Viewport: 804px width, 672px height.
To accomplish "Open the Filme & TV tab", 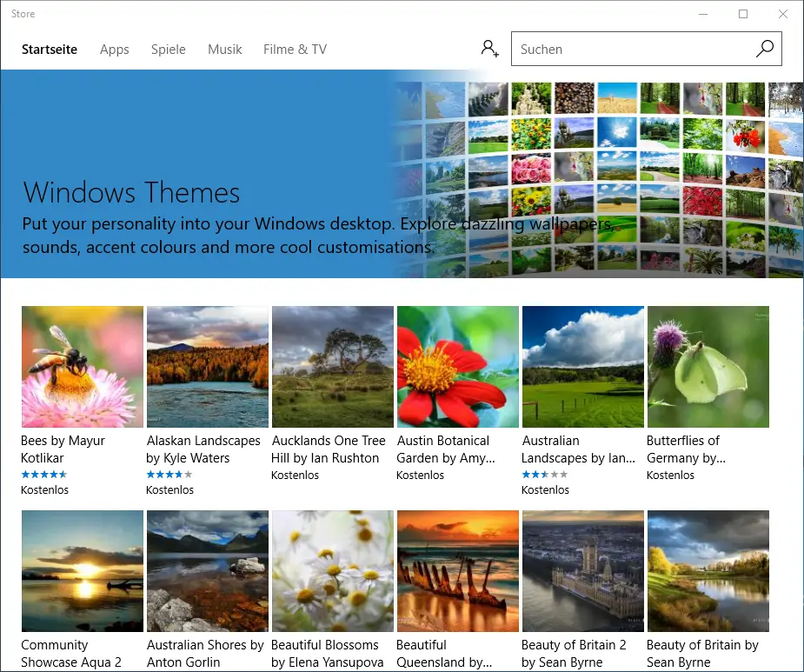I will click(x=295, y=50).
